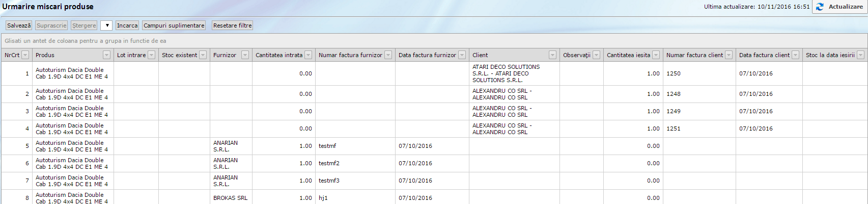Viewport: 868px width, 204px height.
Task: Open filter icon on Produs column
Action: pyautogui.click(x=106, y=55)
